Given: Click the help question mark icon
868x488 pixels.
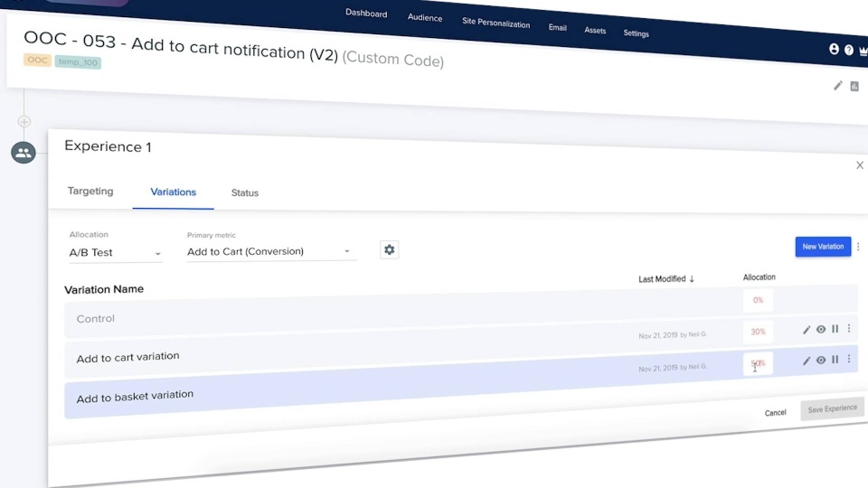Looking at the screenshot, I should click(849, 51).
